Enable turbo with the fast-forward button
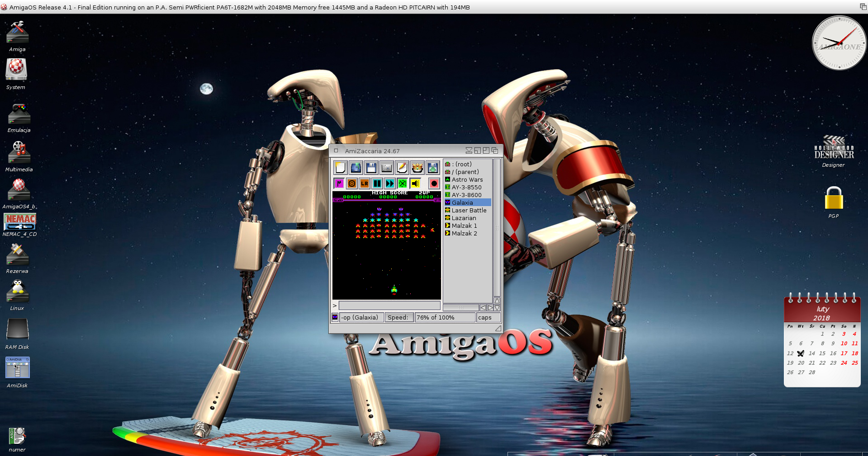 (390, 183)
